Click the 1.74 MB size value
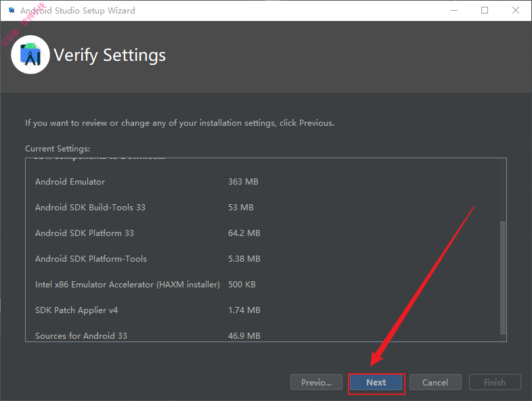This screenshot has height=401, width=532. point(244,310)
